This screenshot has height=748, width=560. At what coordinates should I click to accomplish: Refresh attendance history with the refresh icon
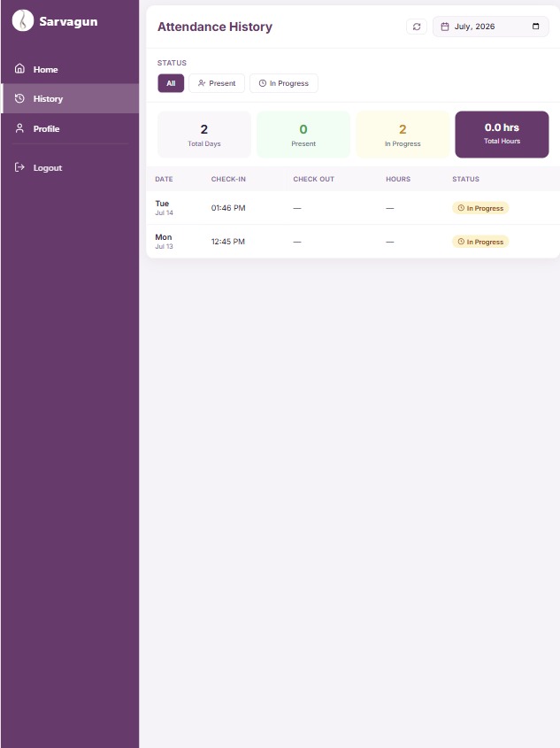click(417, 27)
